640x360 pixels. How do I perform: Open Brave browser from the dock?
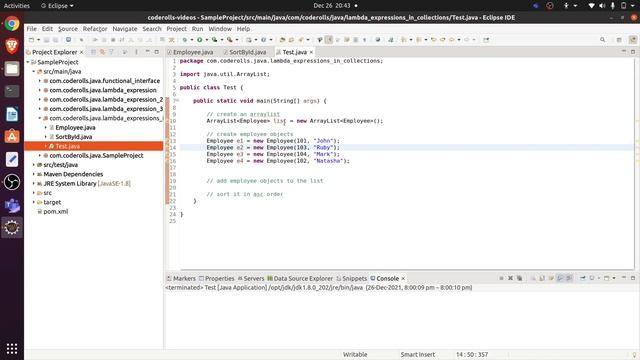pos(12,46)
